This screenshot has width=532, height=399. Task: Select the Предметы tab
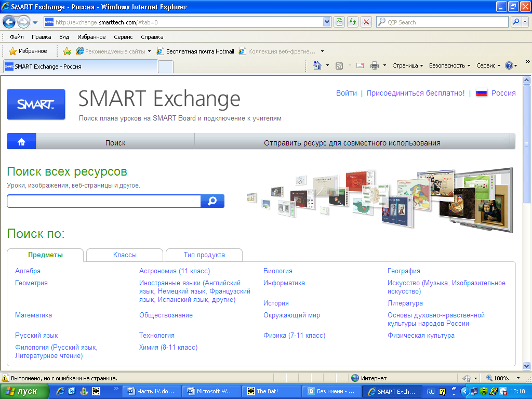[46, 255]
